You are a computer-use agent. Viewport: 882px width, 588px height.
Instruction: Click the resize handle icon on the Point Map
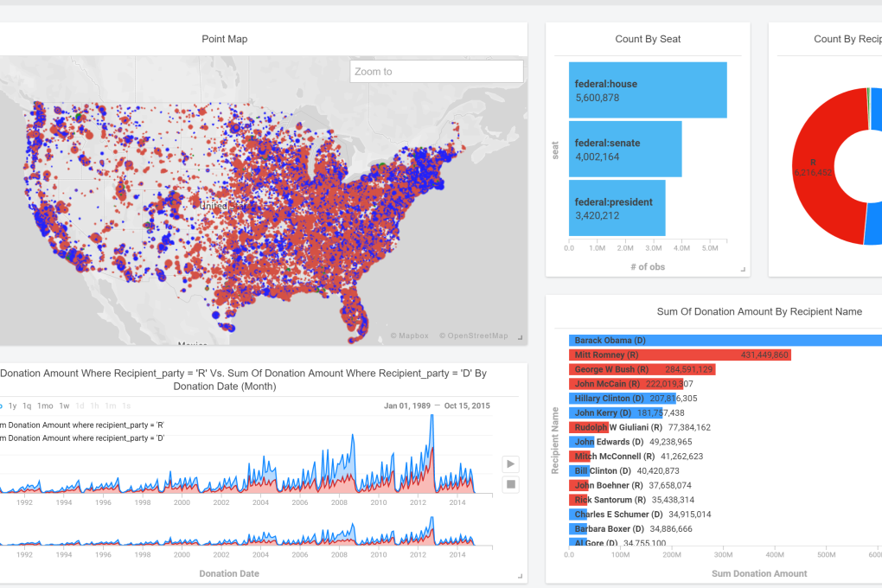(x=520, y=336)
